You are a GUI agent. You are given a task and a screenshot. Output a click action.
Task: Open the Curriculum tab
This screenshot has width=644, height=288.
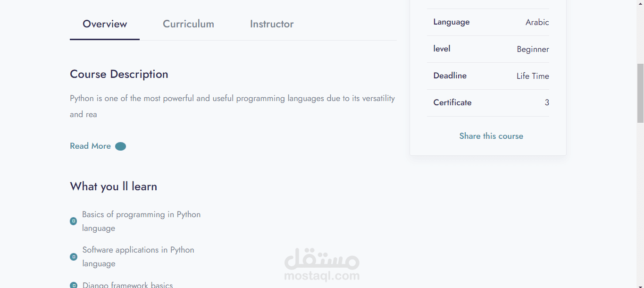pos(188,24)
